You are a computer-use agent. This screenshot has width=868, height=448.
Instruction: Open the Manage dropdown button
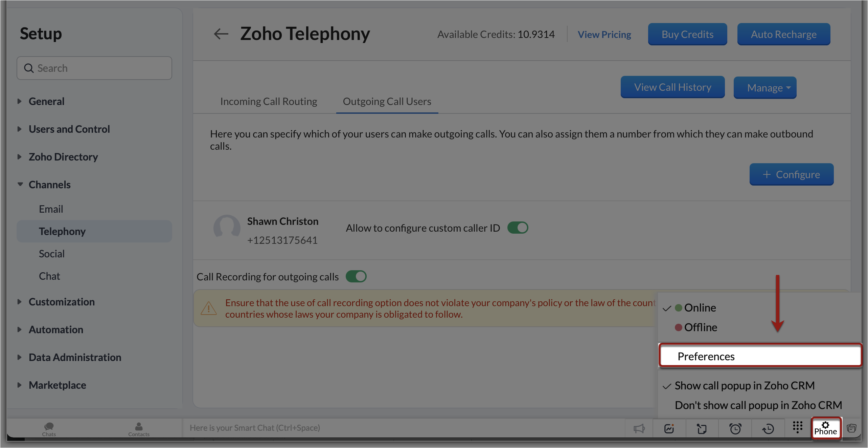[x=765, y=88]
